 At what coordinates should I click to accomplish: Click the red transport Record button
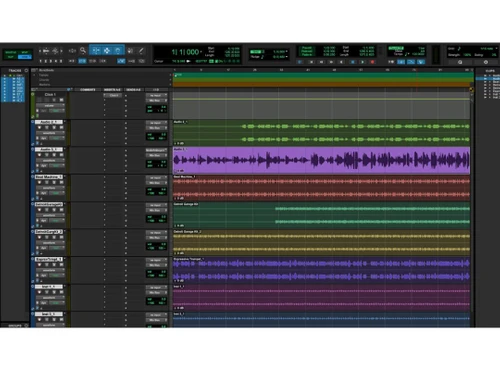(x=373, y=62)
